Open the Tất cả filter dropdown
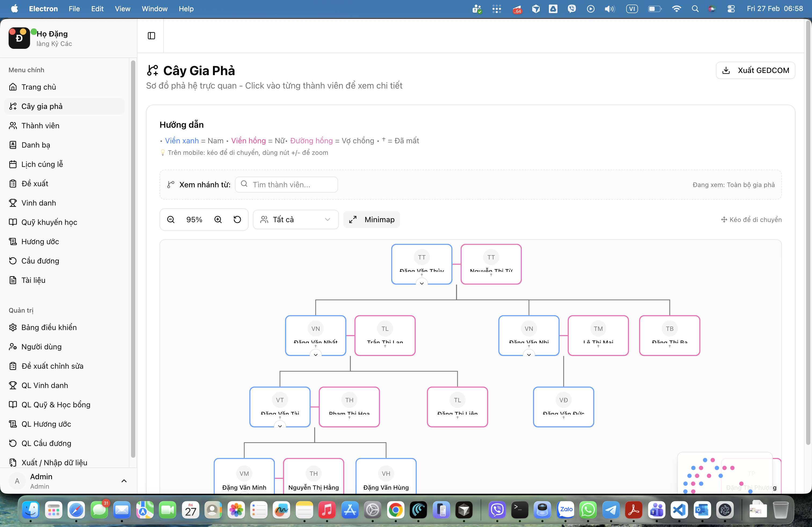 point(295,219)
